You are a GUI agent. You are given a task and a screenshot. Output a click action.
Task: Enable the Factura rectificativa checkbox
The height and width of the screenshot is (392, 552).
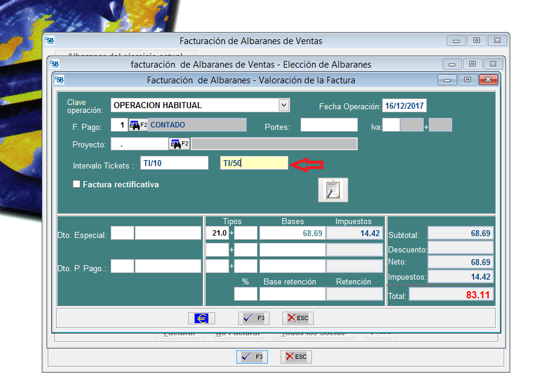pos(77,185)
